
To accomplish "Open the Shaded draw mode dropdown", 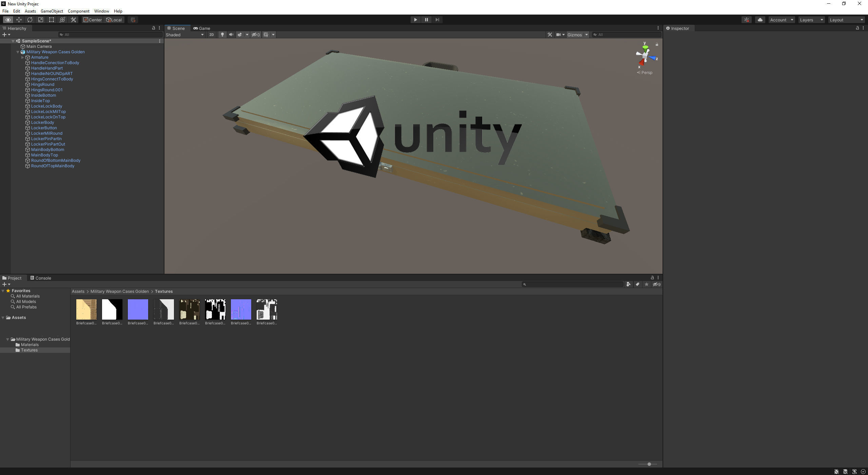I will (185, 35).
